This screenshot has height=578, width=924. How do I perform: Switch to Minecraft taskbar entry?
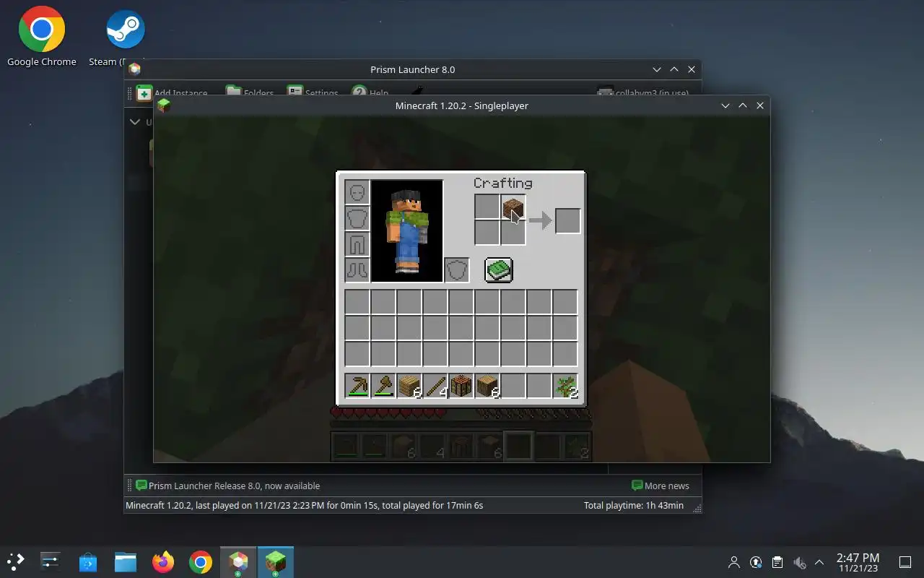[x=276, y=562]
